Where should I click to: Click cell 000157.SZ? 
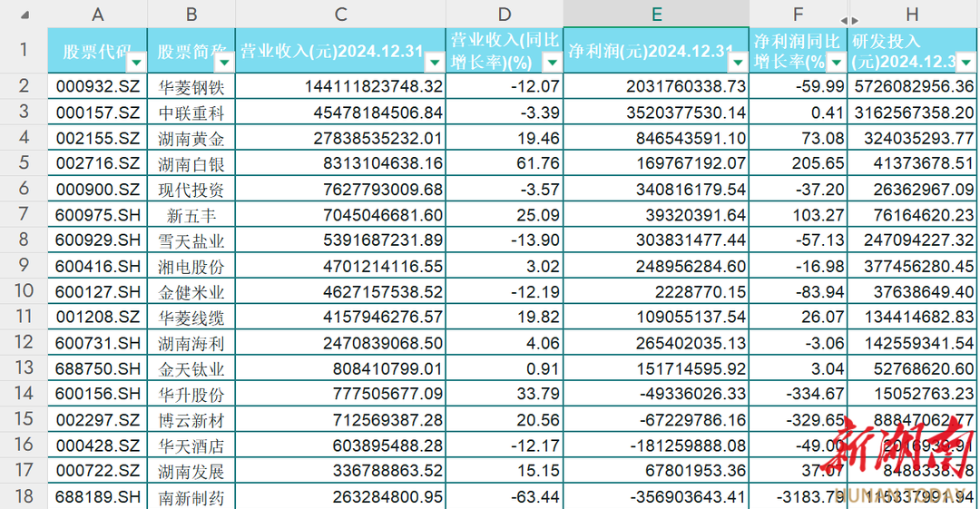coord(97,112)
